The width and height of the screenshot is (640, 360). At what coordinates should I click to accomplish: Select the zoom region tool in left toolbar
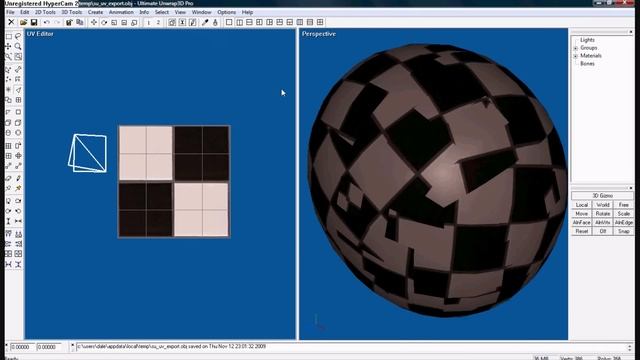click(x=18, y=56)
